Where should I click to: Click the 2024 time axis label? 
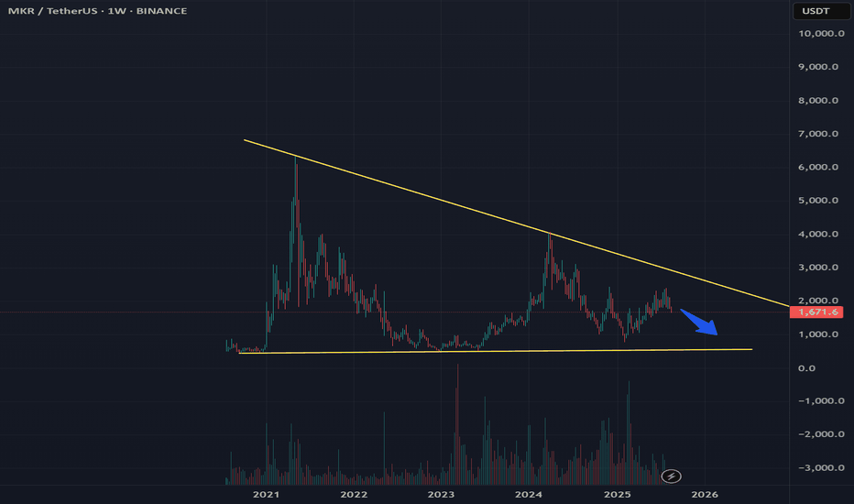[529, 495]
